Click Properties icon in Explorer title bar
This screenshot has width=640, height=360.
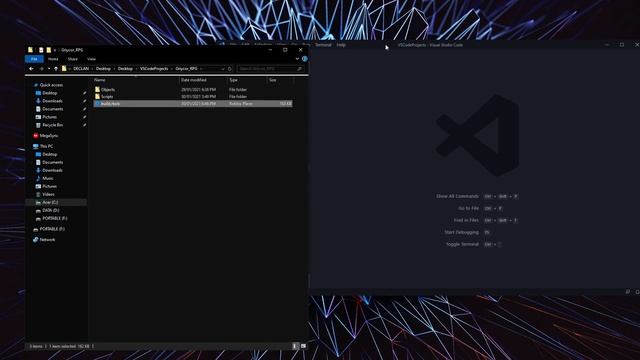pyautogui.click(x=41, y=50)
